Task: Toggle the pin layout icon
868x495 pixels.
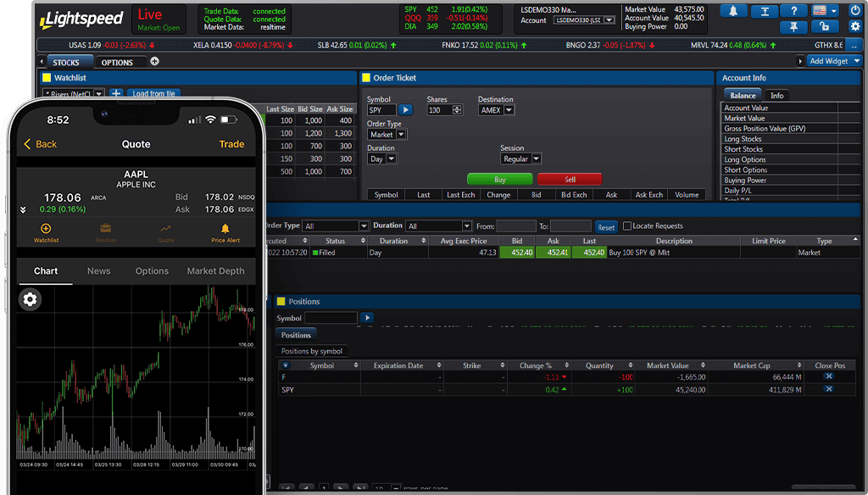Action: 794,27
